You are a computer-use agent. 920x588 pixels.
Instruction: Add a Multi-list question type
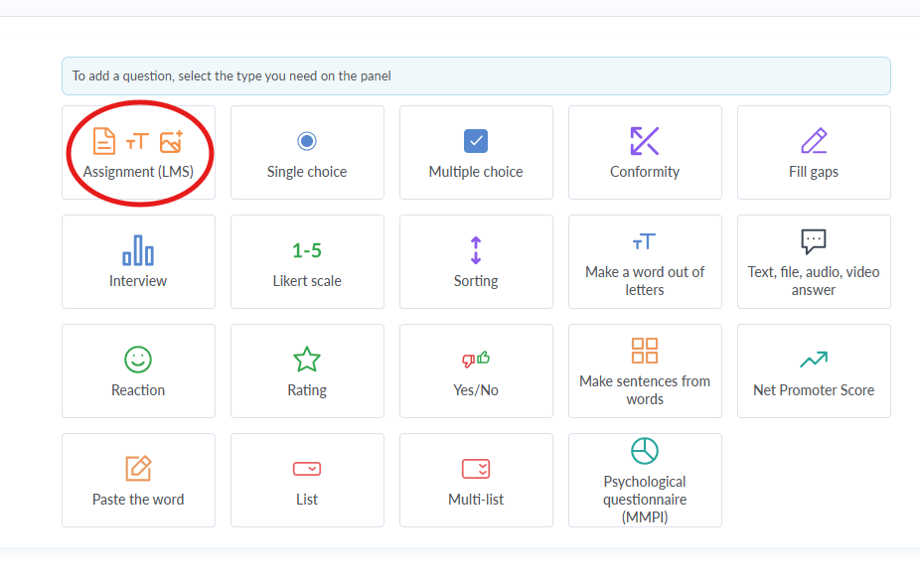(x=476, y=481)
